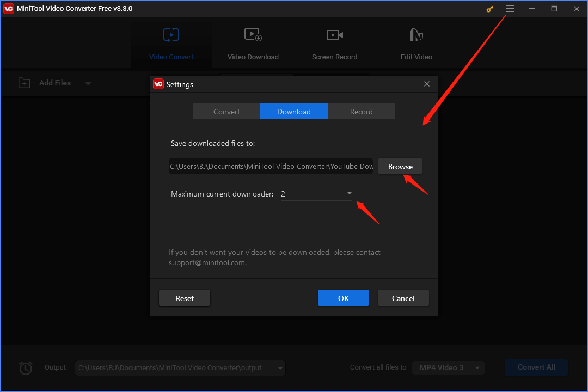Click the Cancel button
This screenshot has height=392, width=588.
click(403, 298)
